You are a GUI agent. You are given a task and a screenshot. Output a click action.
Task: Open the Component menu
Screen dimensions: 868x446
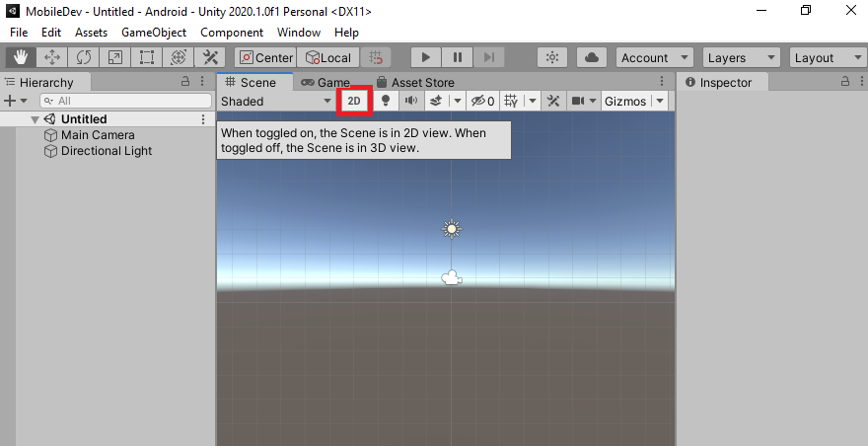[x=232, y=33]
